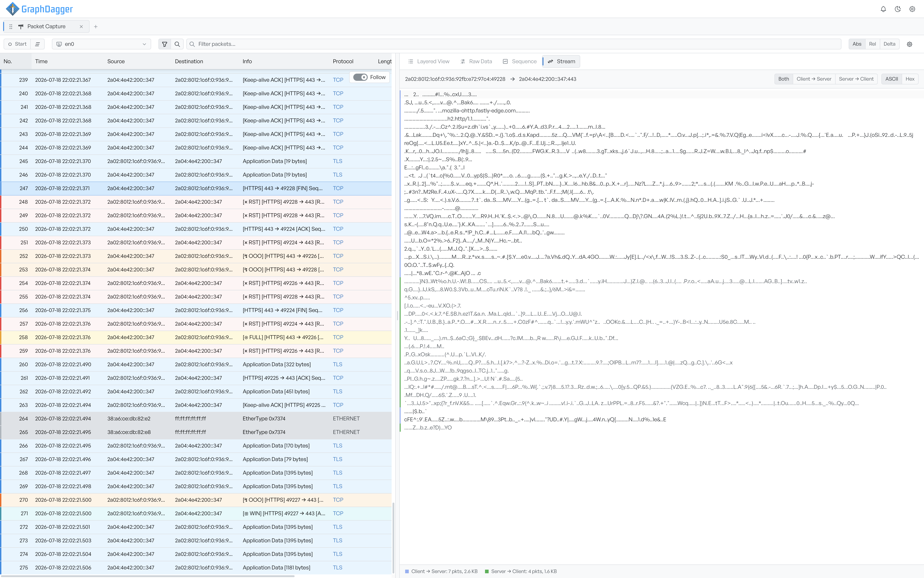This screenshot has width=924, height=578.
Task: Click the capture options list icon
Action: [37, 44]
